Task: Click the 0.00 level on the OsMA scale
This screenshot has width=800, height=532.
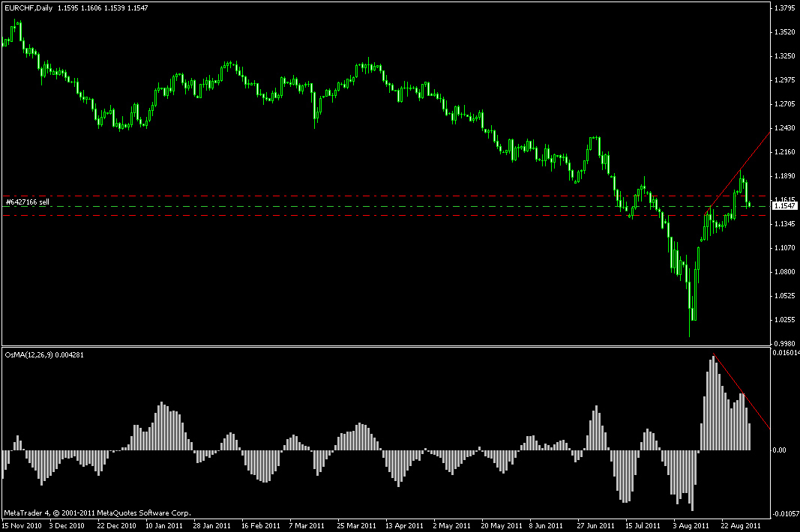Action: [x=780, y=450]
